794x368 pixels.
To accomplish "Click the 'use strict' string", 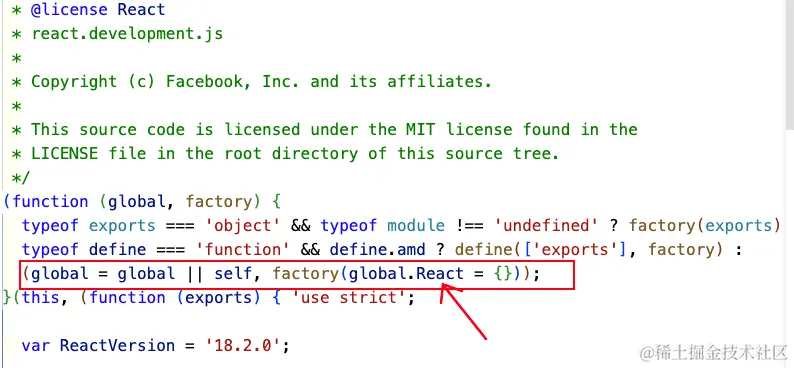I will point(349,298).
